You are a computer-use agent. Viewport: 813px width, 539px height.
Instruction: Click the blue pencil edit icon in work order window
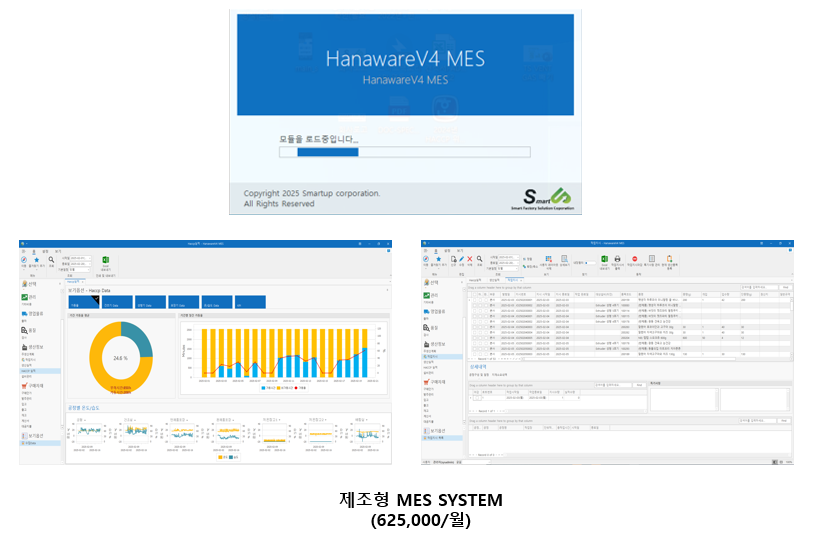tap(461, 259)
